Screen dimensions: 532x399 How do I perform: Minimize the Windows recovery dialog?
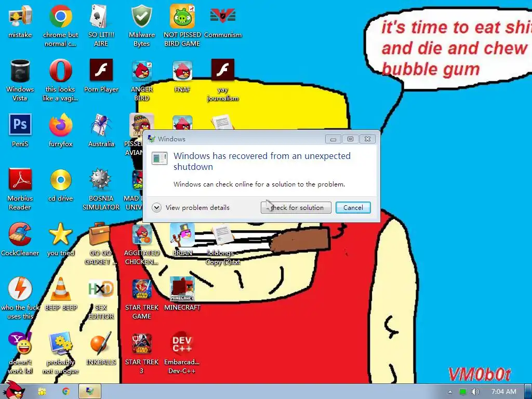click(333, 139)
